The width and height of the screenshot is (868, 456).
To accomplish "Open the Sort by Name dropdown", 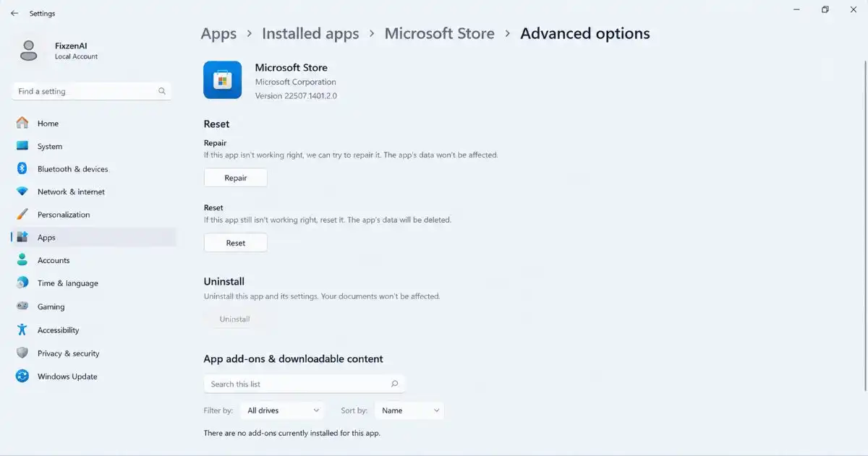I will 409,410.
